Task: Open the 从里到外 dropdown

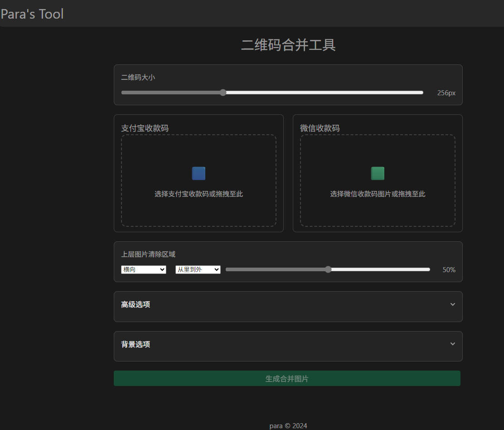Action: pos(198,269)
